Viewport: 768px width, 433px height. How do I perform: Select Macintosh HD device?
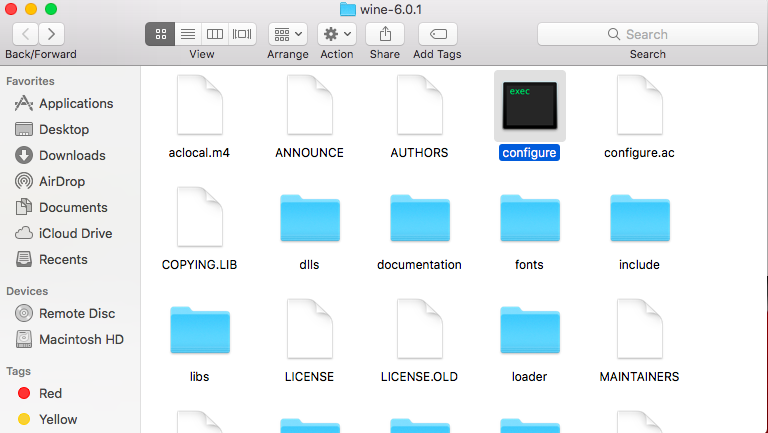pyautogui.click(x=70, y=339)
